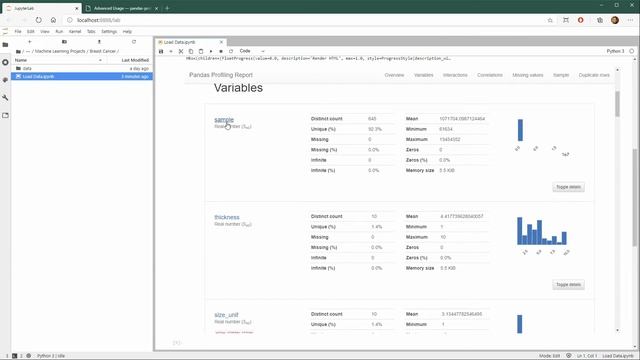Click the Opera extension icon
640x360 pixels.
[x=580, y=20]
